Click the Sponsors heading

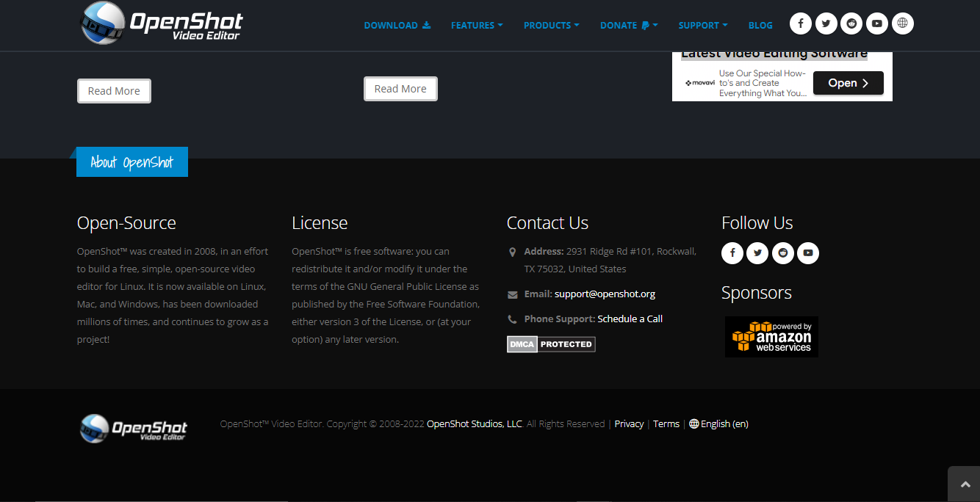click(757, 293)
